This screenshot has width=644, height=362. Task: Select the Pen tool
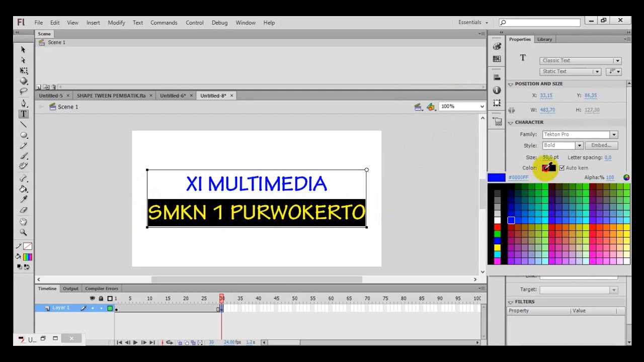(23, 103)
